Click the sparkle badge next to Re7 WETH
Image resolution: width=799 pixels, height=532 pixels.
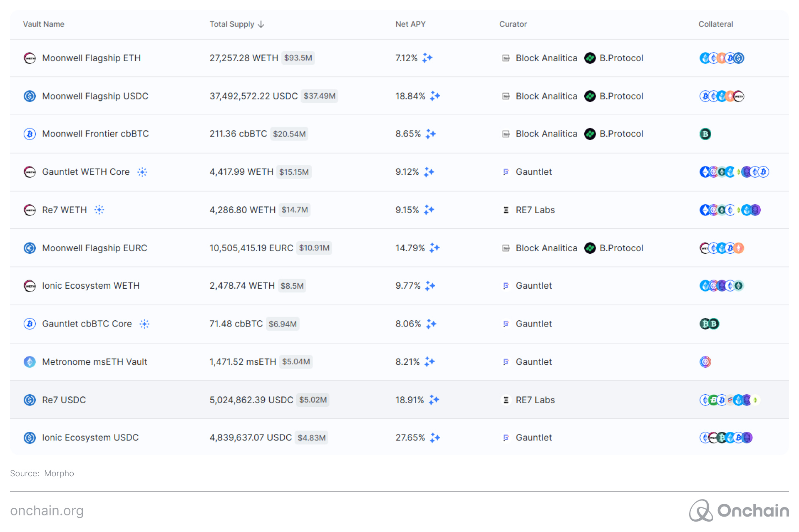pos(99,210)
